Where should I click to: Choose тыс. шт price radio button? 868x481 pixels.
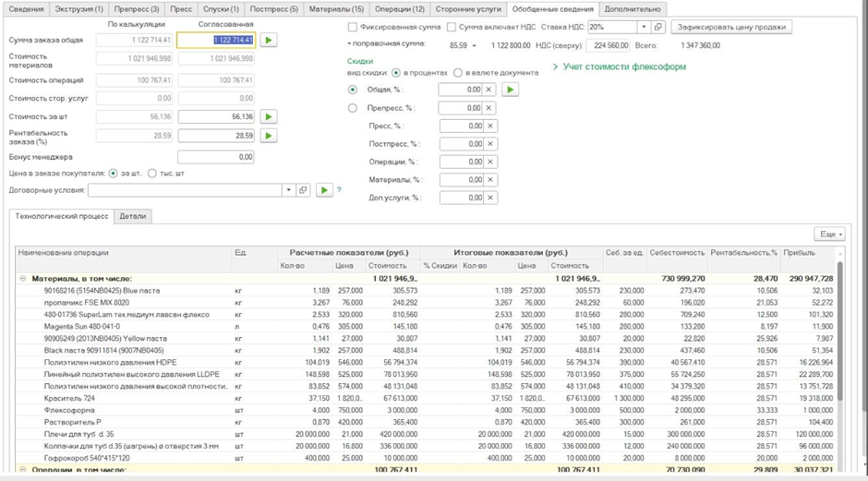[x=152, y=173]
